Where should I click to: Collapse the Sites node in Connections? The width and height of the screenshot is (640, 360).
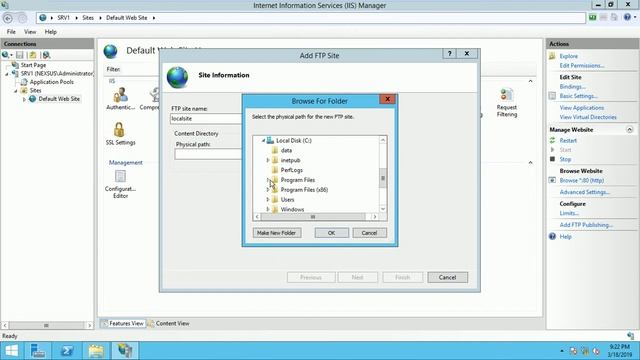16,91
